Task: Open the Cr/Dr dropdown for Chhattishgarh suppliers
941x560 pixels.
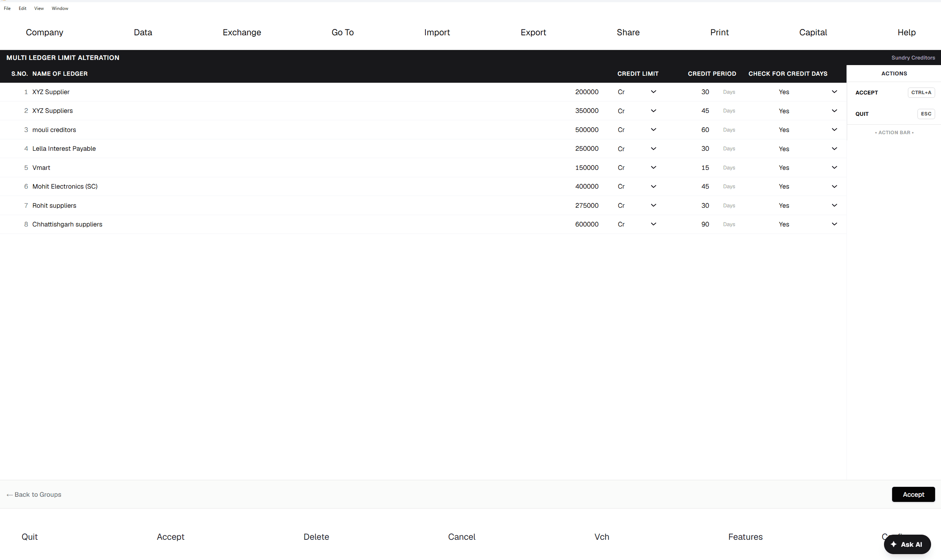Action: [x=637, y=224]
